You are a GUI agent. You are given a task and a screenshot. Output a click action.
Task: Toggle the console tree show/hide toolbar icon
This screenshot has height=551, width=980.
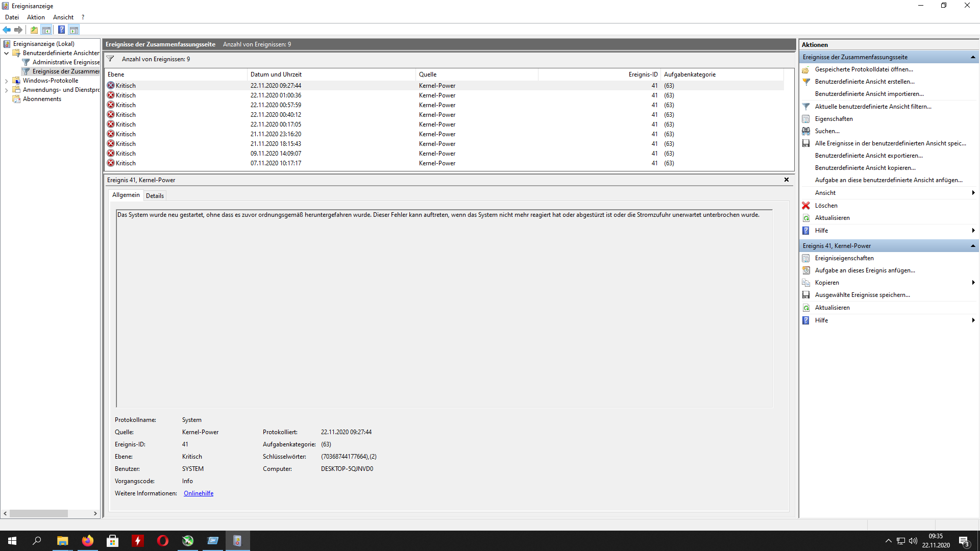coord(46,30)
